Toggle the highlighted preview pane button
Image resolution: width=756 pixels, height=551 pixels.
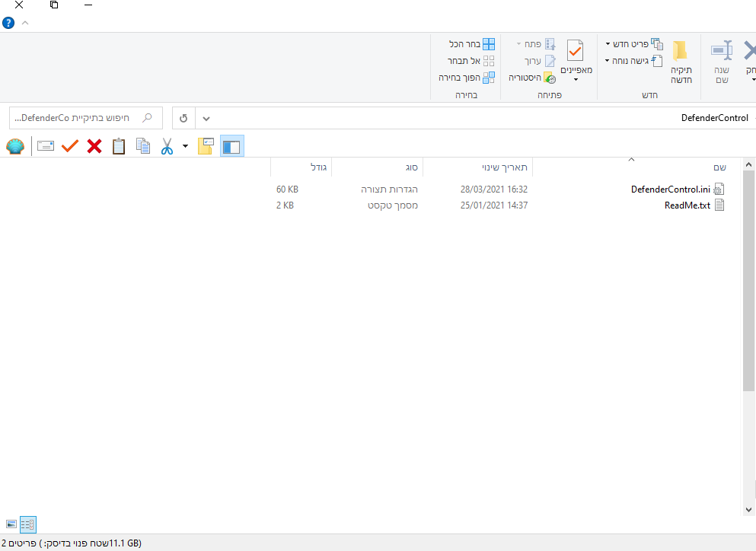[x=231, y=146]
